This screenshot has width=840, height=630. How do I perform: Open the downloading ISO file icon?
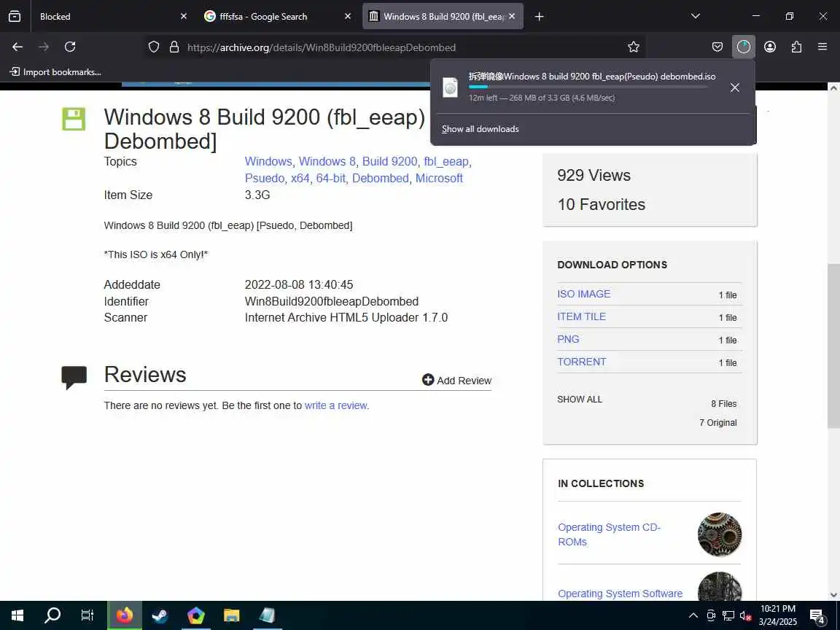point(451,87)
